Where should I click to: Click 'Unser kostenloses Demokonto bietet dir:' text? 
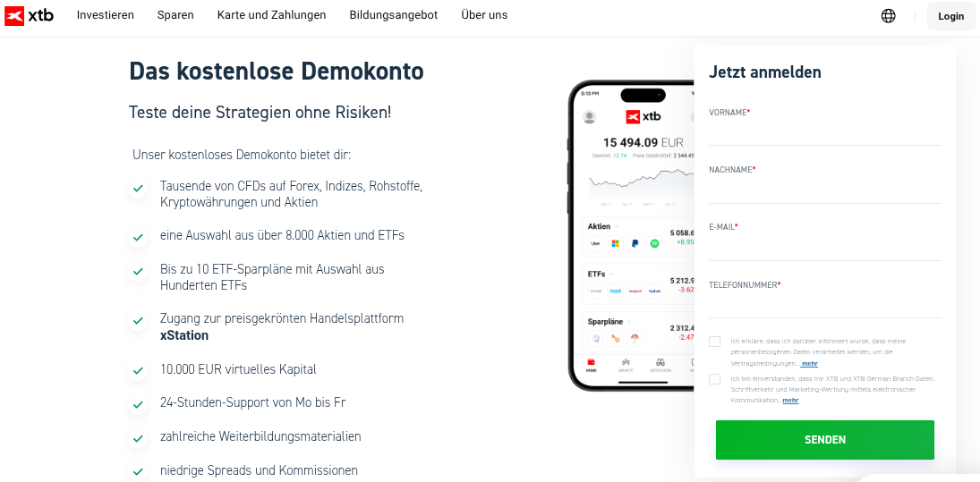pos(242,154)
